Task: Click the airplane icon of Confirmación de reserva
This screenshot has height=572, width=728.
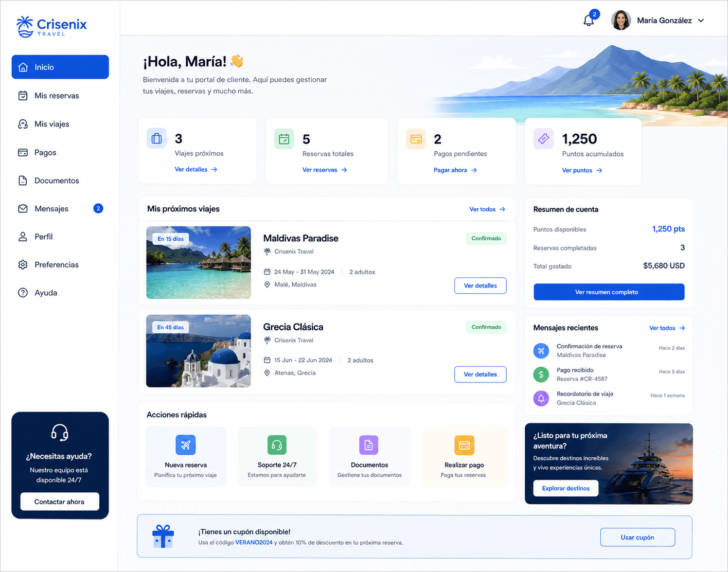Action: 541,351
